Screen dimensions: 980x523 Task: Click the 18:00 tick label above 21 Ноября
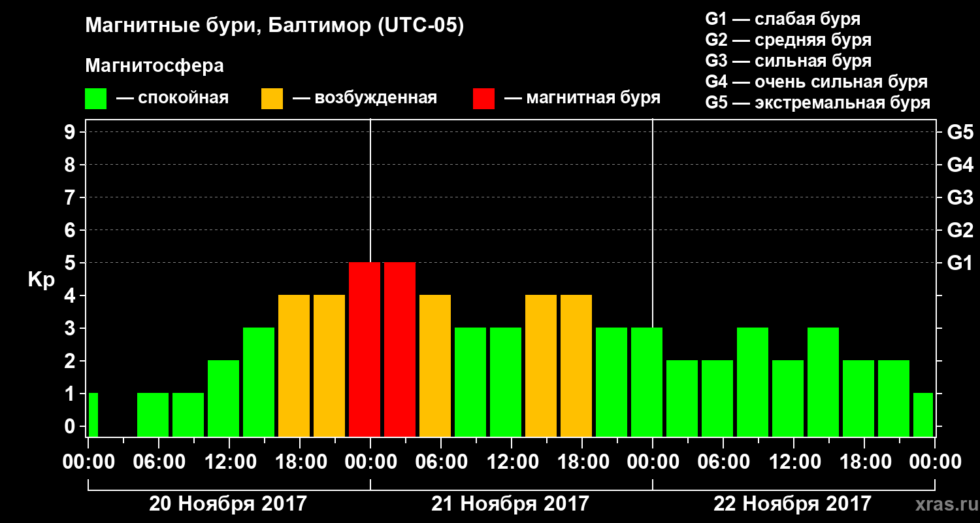pos(582,462)
